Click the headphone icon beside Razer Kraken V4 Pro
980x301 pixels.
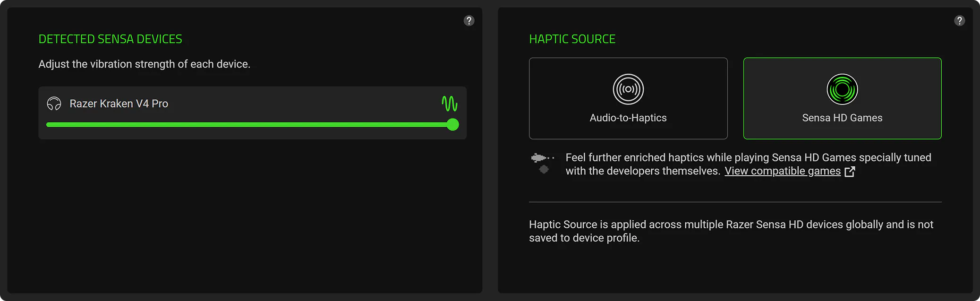54,103
